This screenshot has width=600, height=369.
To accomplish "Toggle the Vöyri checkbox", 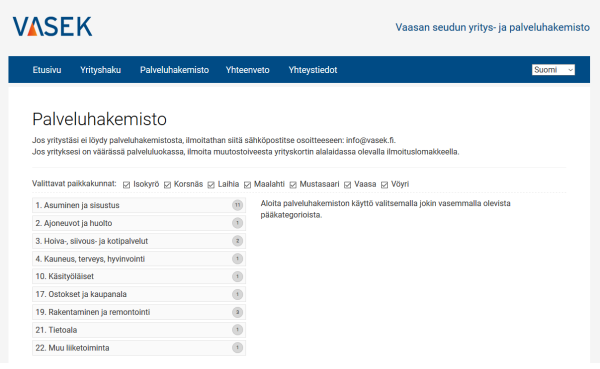I will [x=385, y=185].
